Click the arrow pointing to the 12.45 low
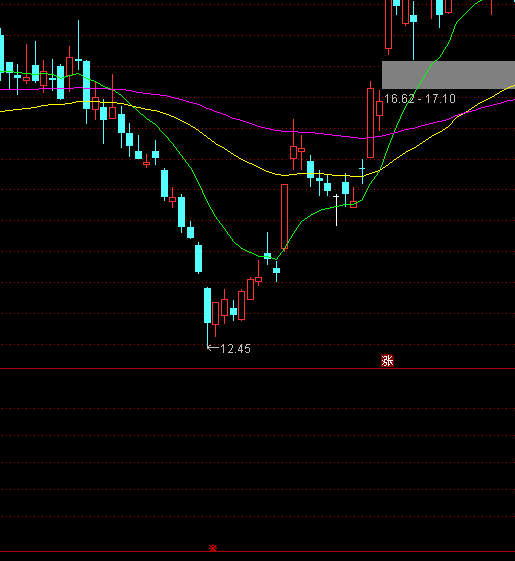 pyautogui.click(x=213, y=347)
